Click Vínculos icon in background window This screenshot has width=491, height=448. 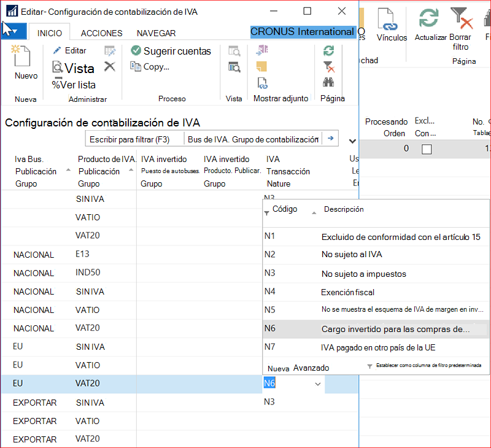[x=392, y=25]
